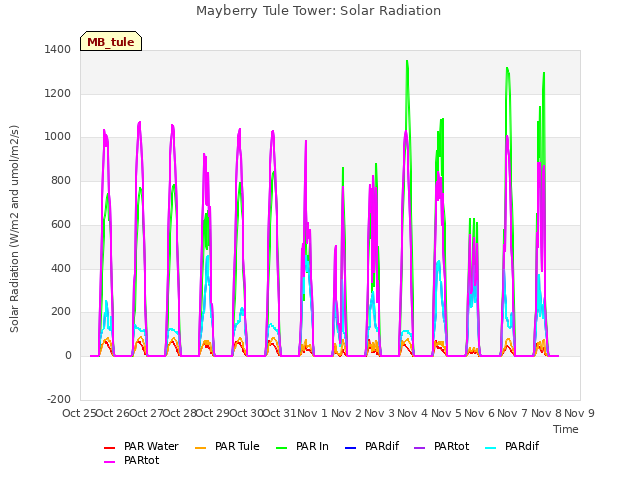This screenshot has width=640, height=480.
Task: Click the green PAR In legend swatch
Action: (282, 447)
